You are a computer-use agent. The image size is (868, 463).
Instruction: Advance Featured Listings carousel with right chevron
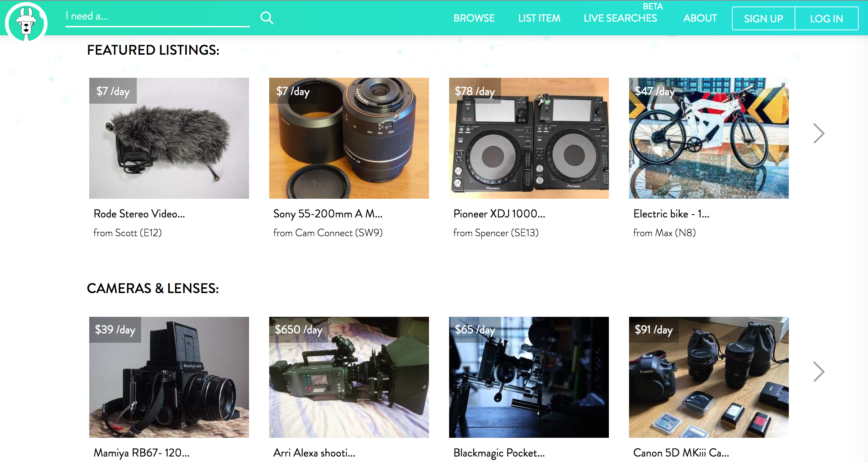818,133
